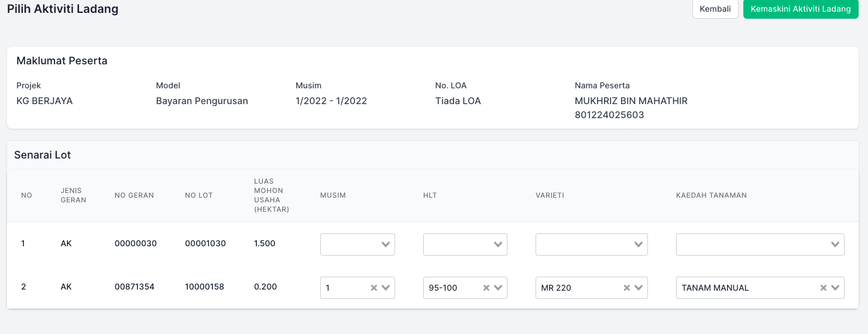Click the KAEDAH TANAMAN column header

pos(711,195)
